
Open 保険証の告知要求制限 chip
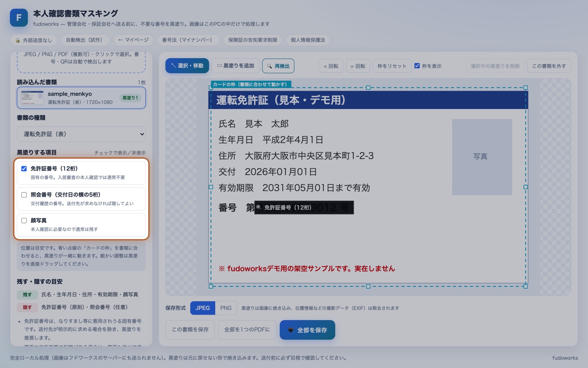point(253,40)
